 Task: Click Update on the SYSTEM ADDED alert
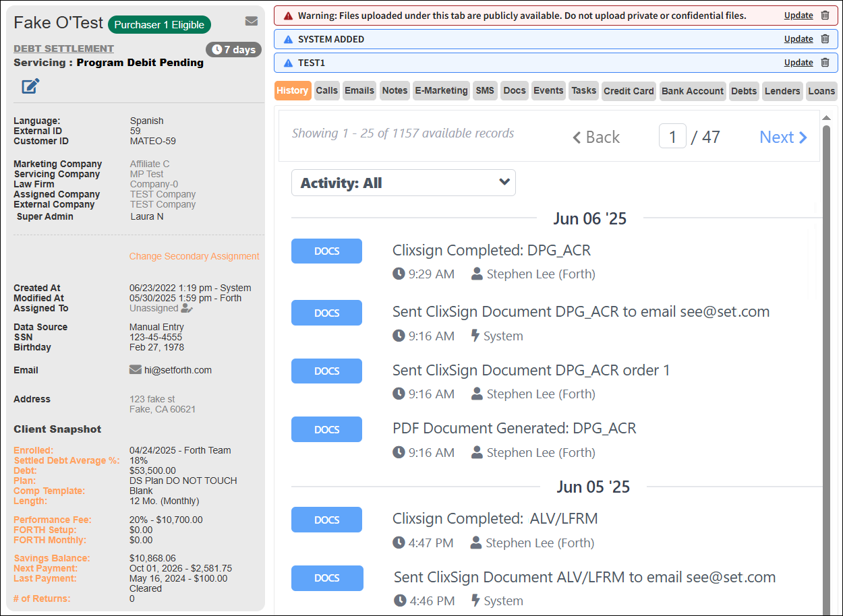798,39
